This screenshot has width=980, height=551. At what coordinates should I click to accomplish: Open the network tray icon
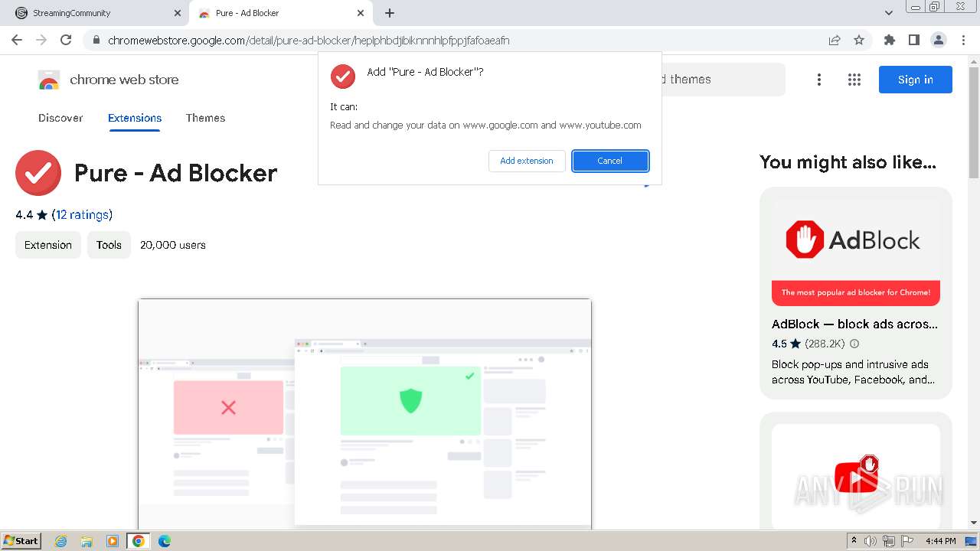(x=889, y=541)
